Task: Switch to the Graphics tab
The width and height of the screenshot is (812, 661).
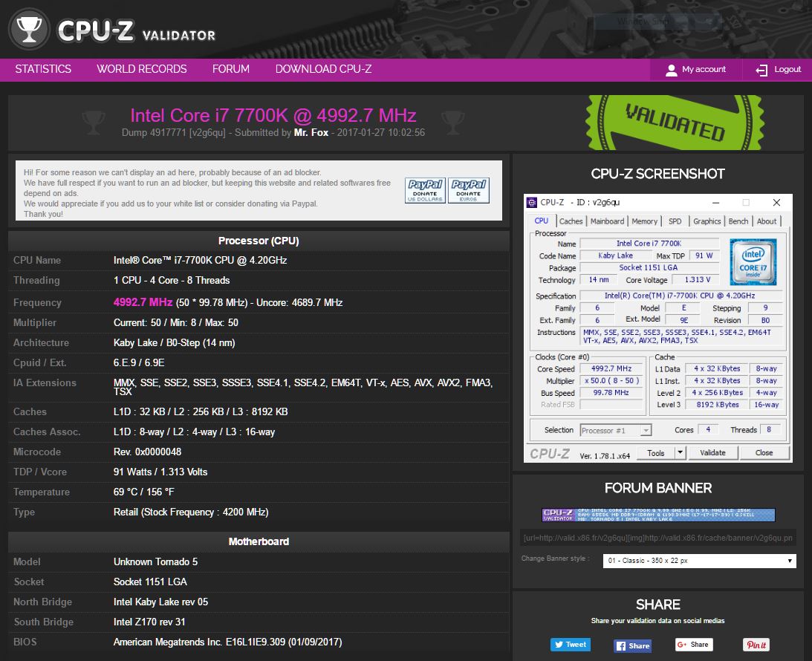Action: pyautogui.click(x=707, y=221)
